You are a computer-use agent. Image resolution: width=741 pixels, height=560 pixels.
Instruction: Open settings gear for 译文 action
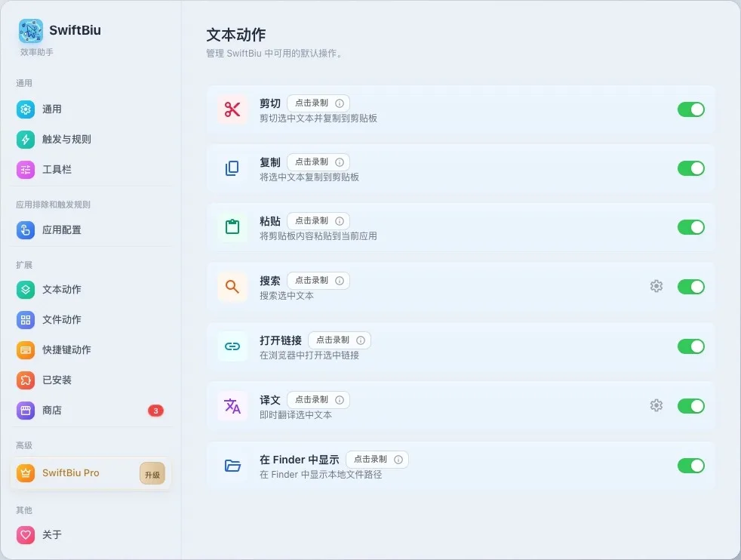(656, 405)
